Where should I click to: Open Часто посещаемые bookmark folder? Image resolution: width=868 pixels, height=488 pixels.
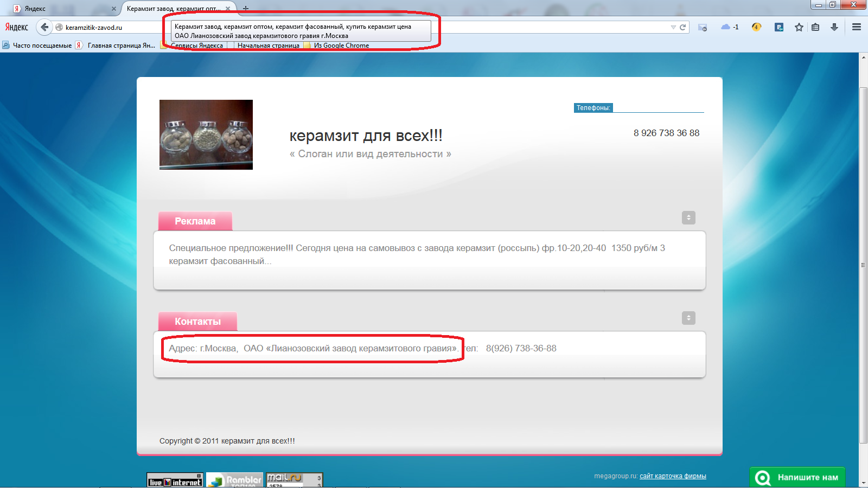(37, 46)
